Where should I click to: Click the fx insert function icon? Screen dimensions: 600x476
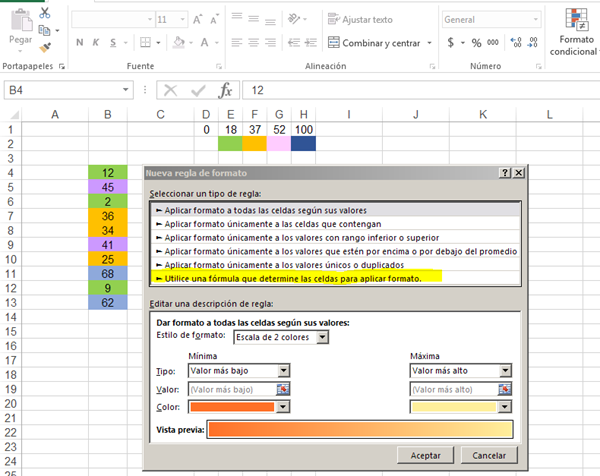[226, 90]
